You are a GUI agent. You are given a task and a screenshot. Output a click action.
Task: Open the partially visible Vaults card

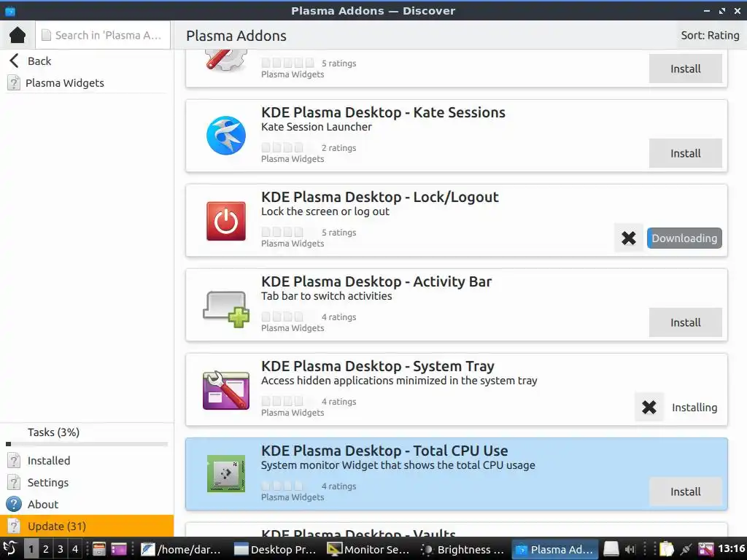click(457, 530)
